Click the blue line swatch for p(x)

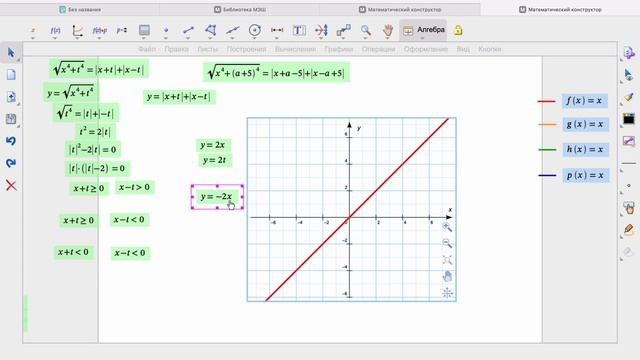547,176
